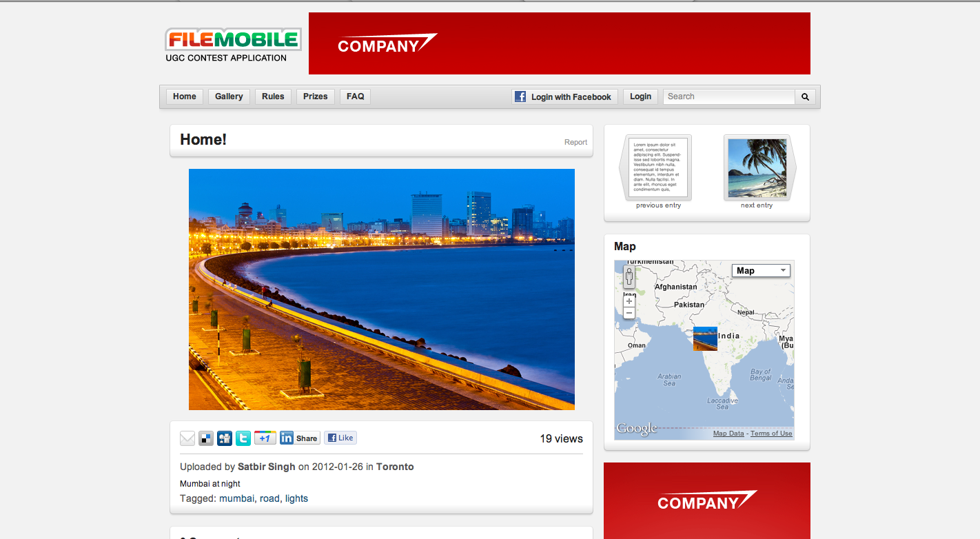Click the 'previous entry' caption

(x=658, y=205)
